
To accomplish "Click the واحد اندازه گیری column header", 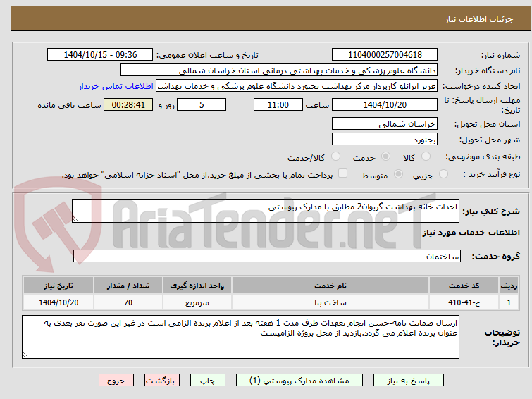I will [197, 286].
